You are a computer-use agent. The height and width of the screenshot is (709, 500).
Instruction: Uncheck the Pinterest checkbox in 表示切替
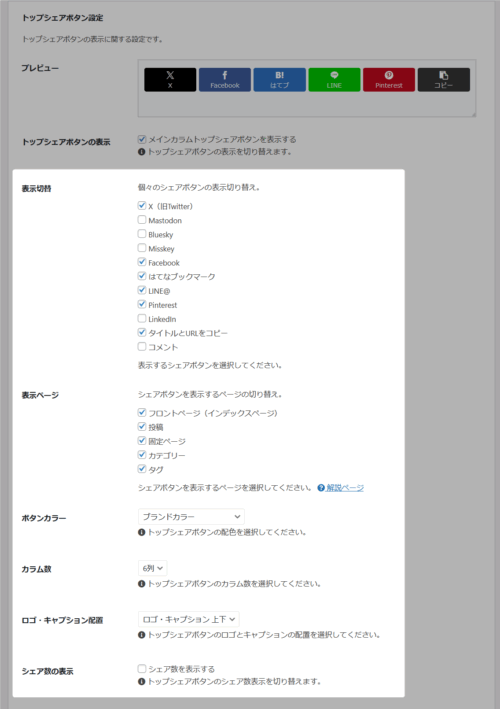[x=142, y=304]
